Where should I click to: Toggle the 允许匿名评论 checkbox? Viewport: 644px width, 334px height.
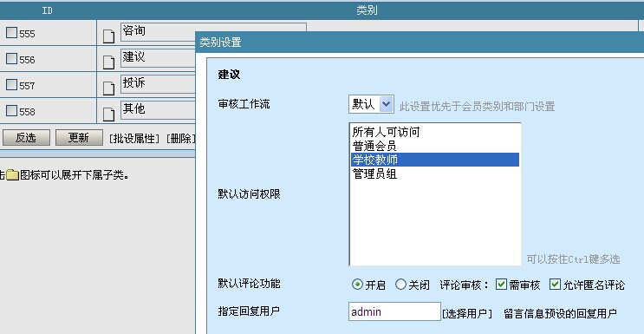point(556,285)
